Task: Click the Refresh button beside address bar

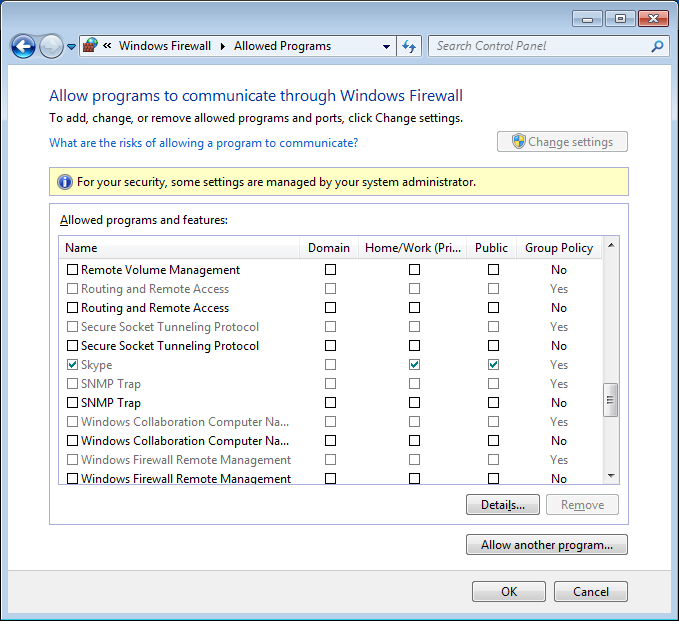Action: pos(408,46)
